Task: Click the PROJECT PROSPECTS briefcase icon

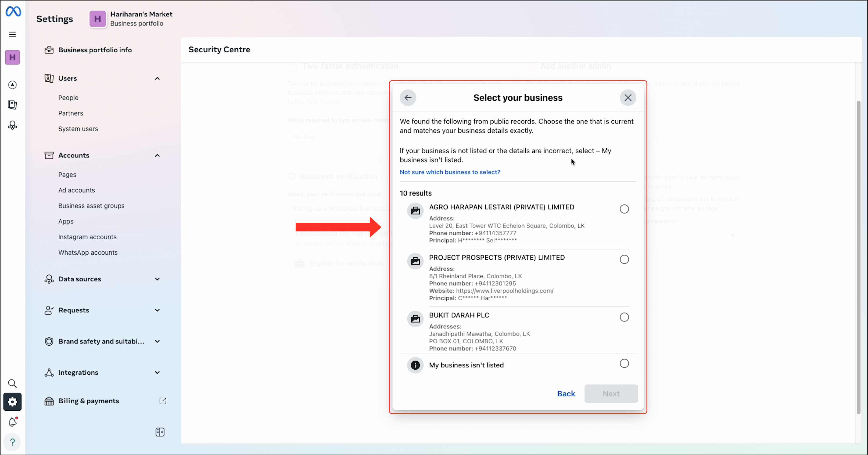Action: pyautogui.click(x=415, y=261)
